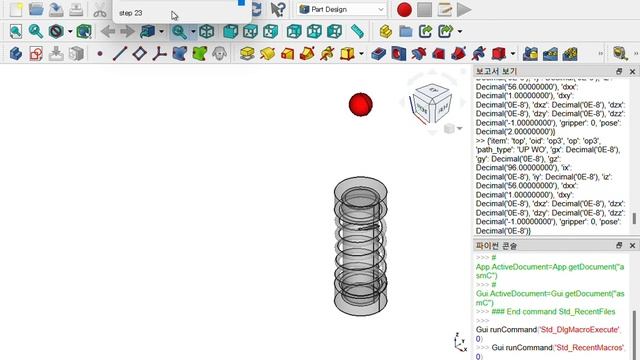Set the left view
This screenshot has width=640, height=360.
[335, 31]
